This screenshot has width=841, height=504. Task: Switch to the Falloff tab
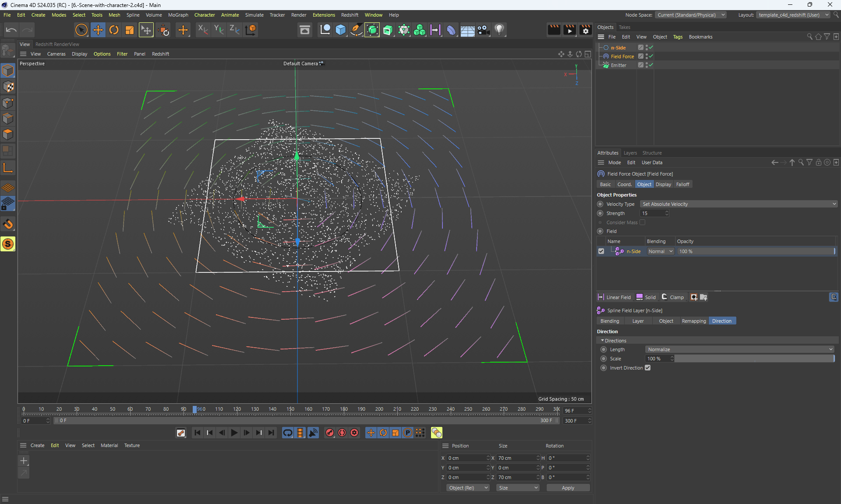click(682, 184)
